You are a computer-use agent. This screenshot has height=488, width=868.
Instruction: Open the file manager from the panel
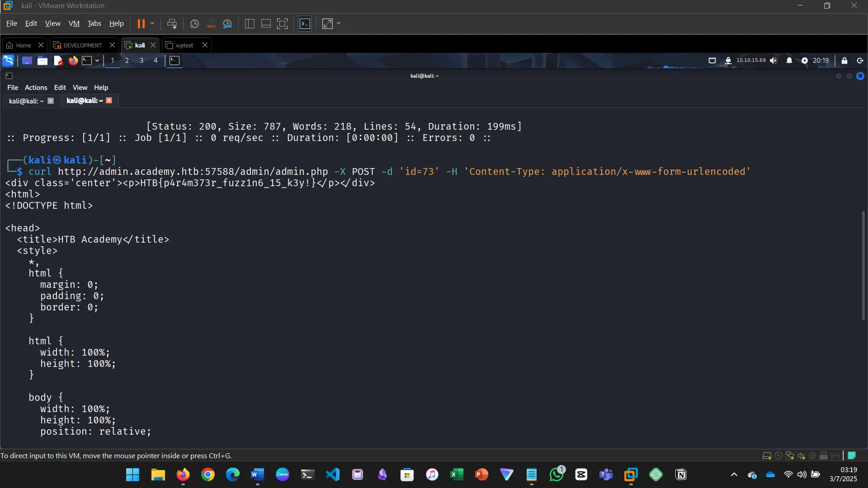pos(42,60)
